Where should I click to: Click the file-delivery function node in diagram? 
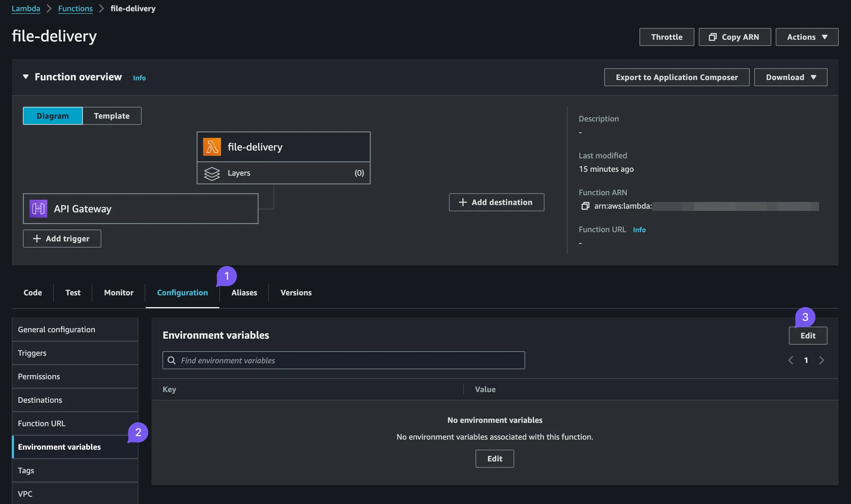[x=283, y=147]
